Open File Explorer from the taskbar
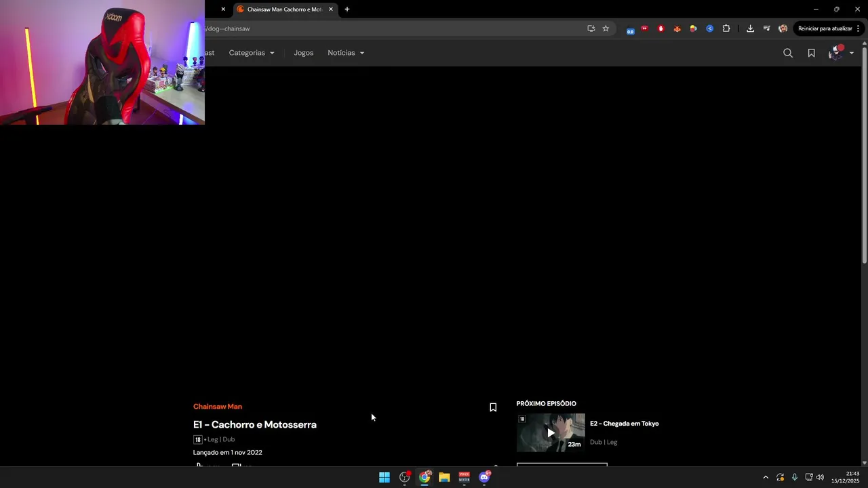The height and width of the screenshot is (488, 868). click(x=444, y=477)
